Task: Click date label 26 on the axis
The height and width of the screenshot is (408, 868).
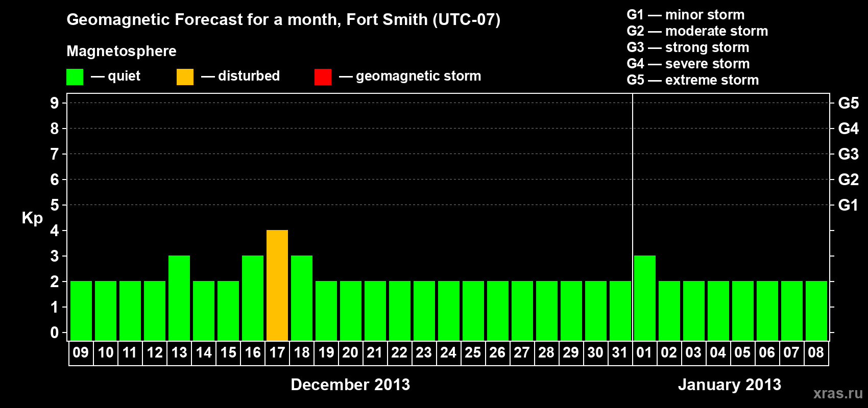Action: pyautogui.click(x=497, y=352)
